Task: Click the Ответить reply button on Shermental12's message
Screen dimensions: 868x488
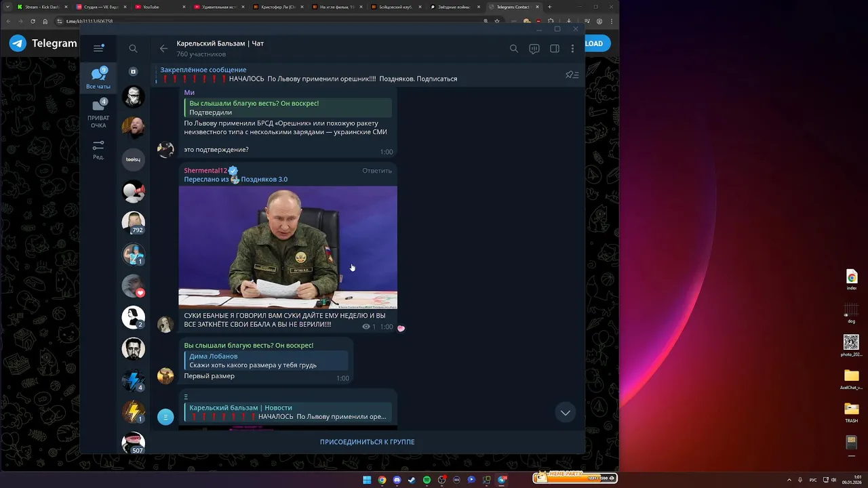Action: click(x=377, y=171)
